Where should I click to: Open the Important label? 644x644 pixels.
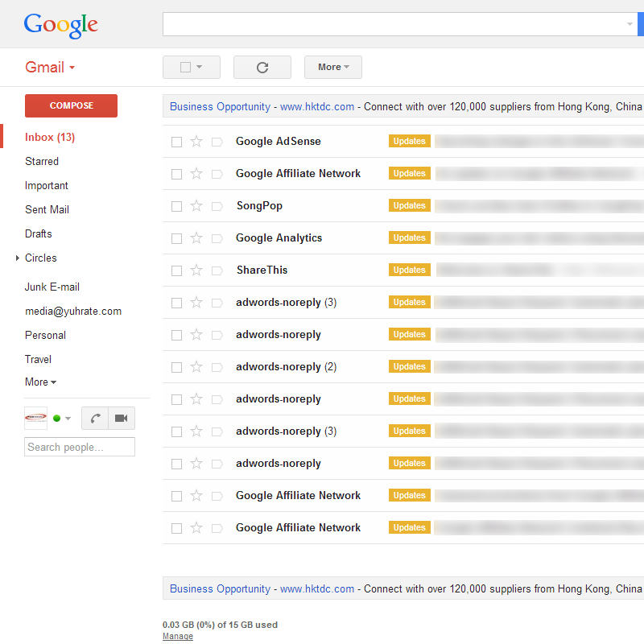47,186
